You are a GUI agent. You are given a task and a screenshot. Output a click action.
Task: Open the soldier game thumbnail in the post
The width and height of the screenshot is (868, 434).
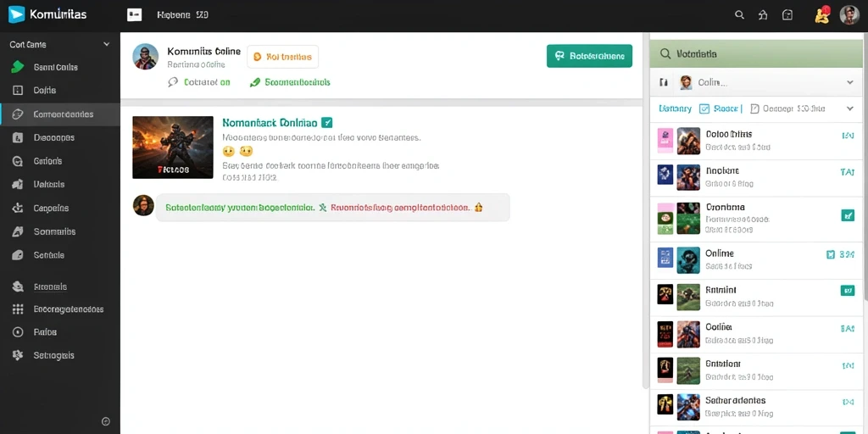coord(173,147)
